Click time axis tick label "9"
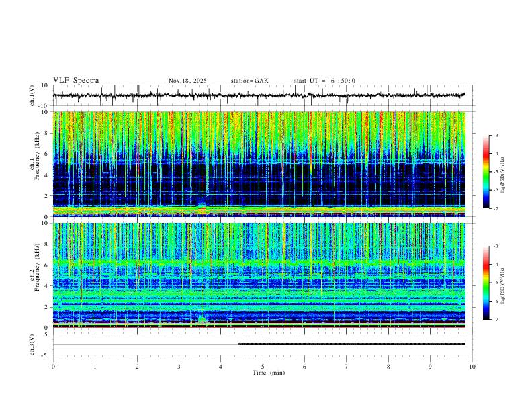Viewport: 532px width, 411px height. point(430,367)
